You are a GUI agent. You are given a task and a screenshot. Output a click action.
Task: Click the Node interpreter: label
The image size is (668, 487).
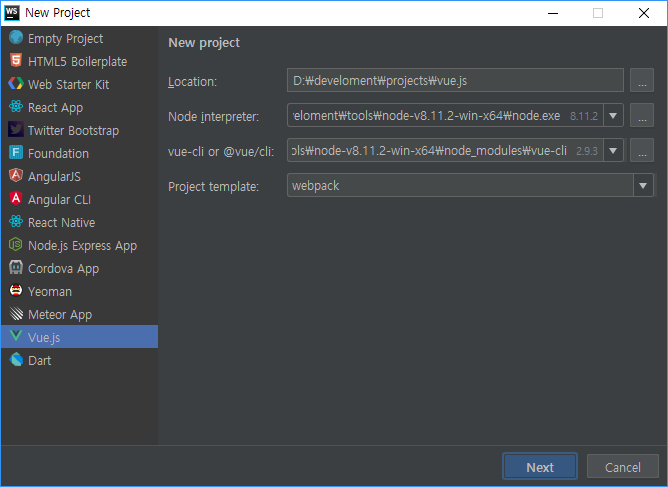click(213, 117)
